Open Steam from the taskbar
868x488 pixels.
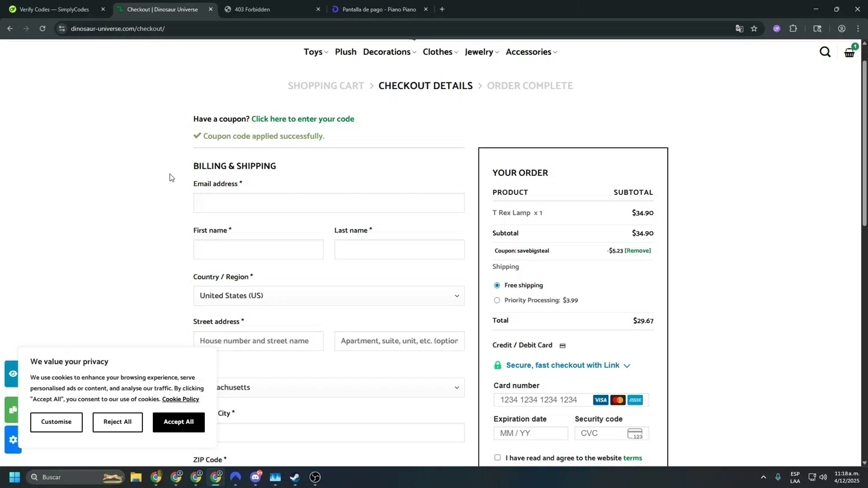[x=295, y=477]
